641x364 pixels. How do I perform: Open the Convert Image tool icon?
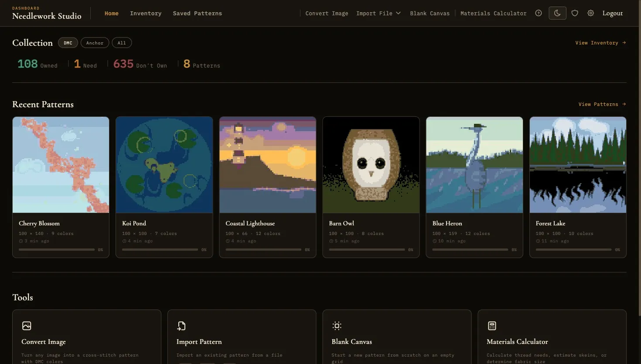[26, 326]
